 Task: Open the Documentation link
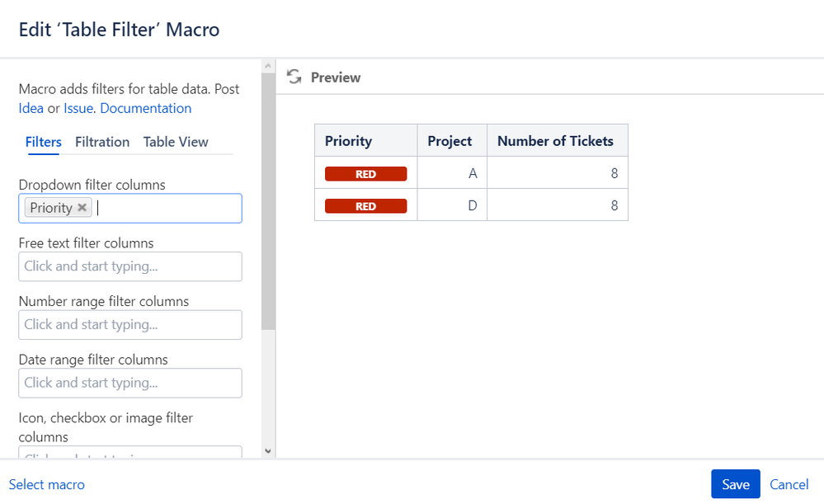click(146, 108)
